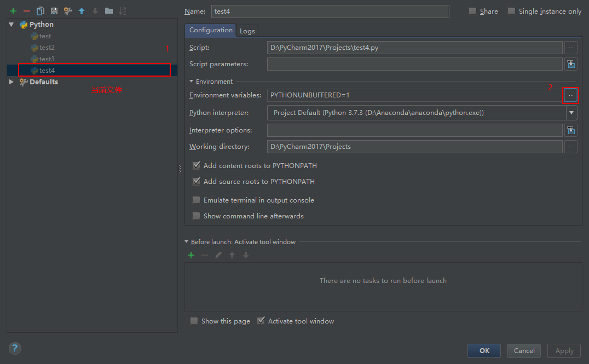Disable Activate tool window option
589x364 pixels.
pyautogui.click(x=261, y=321)
